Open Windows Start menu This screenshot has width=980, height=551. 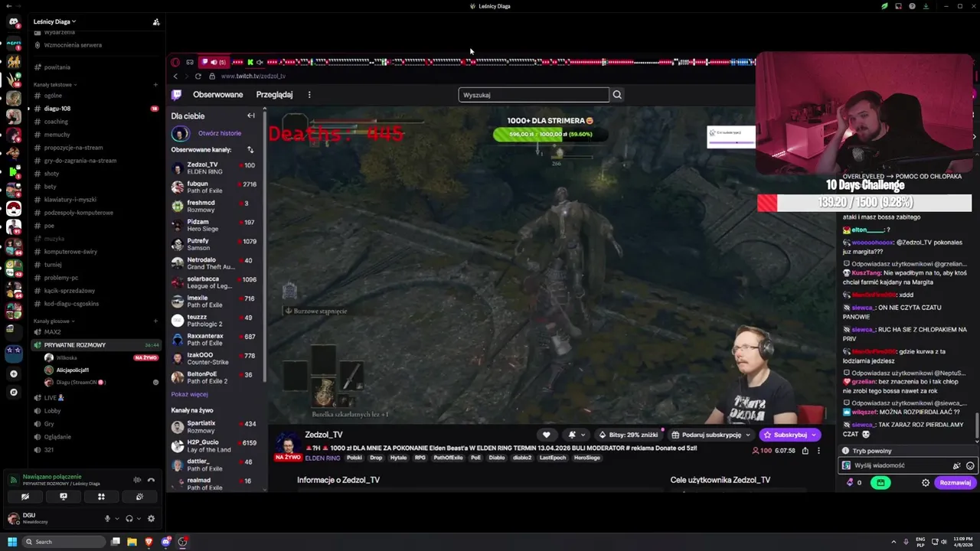tap(12, 542)
